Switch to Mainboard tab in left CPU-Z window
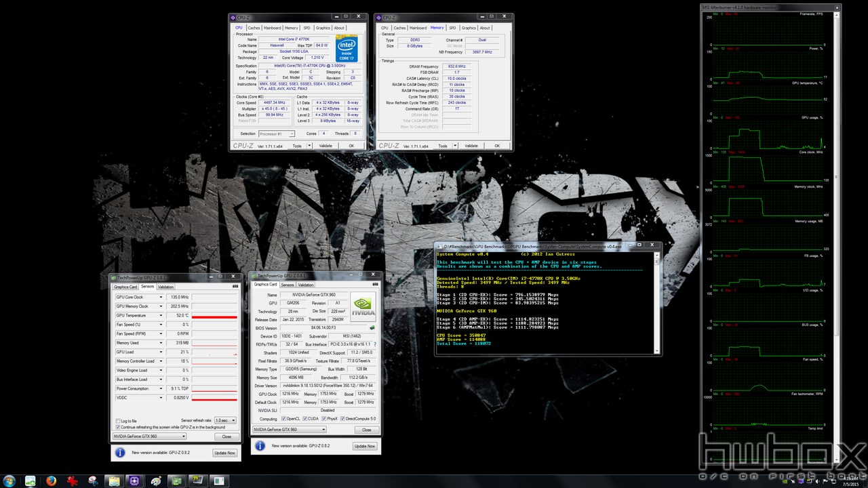This screenshot has height=488, width=868. pyautogui.click(x=273, y=28)
